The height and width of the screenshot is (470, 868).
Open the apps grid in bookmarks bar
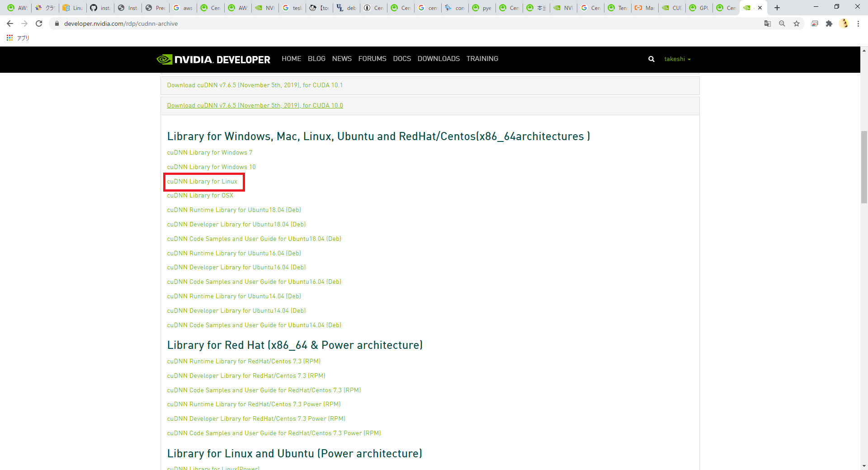[9, 38]
